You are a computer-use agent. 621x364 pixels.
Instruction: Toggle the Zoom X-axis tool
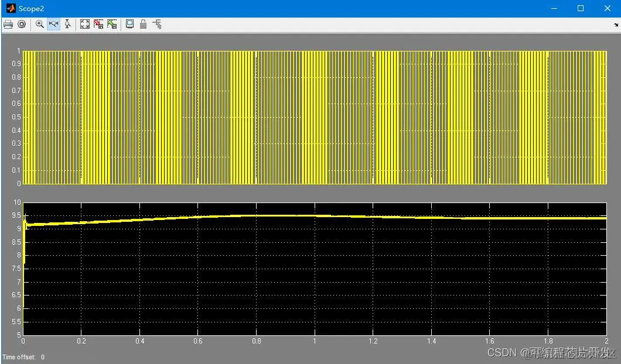tap(53, 24)
